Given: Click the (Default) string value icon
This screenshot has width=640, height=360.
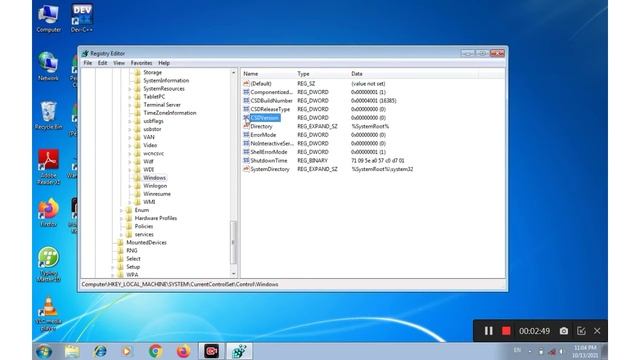Looking at the screenshot, I should 246,83.
